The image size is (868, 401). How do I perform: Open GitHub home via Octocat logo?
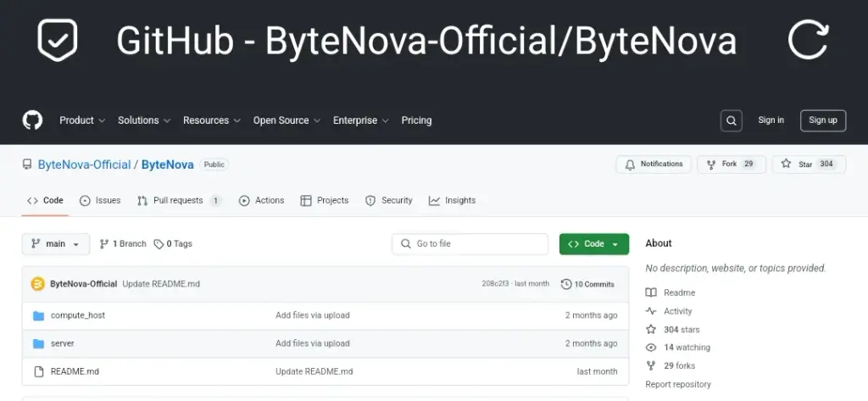point(32,120)
